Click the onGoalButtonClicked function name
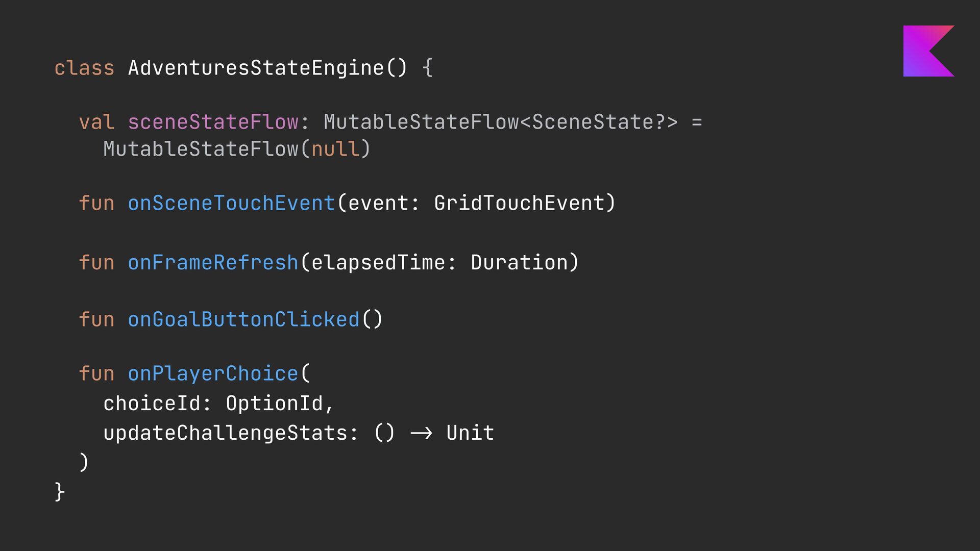Image resolution: width=980 pixels, height=551 pixels. pyautogui.click(x=243, y=319)
